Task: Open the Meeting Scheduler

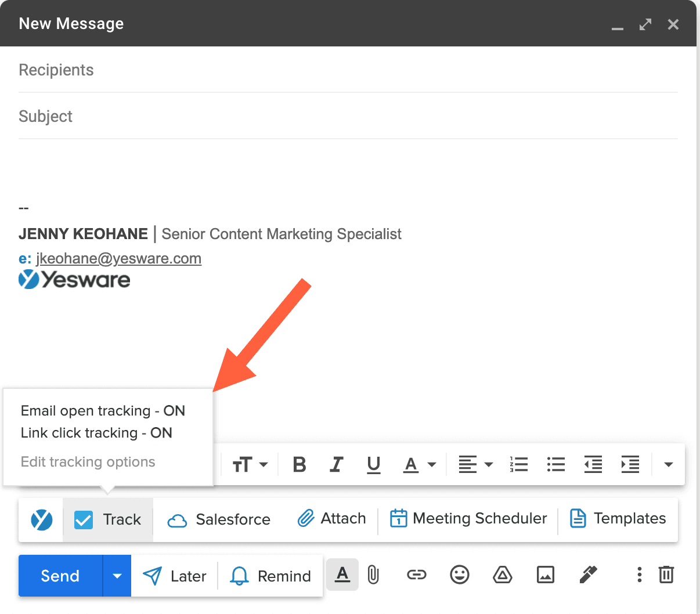Action: tap(468, 518)
